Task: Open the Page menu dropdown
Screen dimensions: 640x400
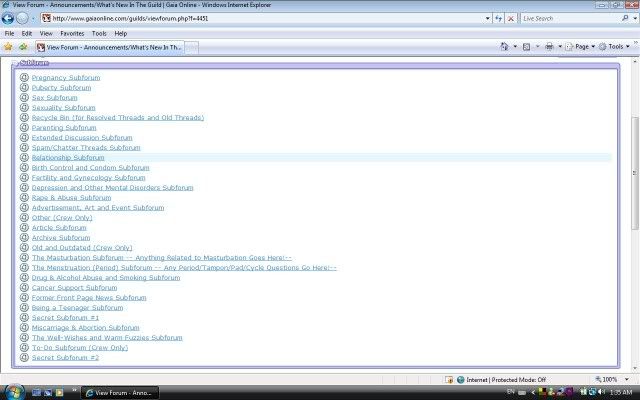Action: tap(580, 47)
